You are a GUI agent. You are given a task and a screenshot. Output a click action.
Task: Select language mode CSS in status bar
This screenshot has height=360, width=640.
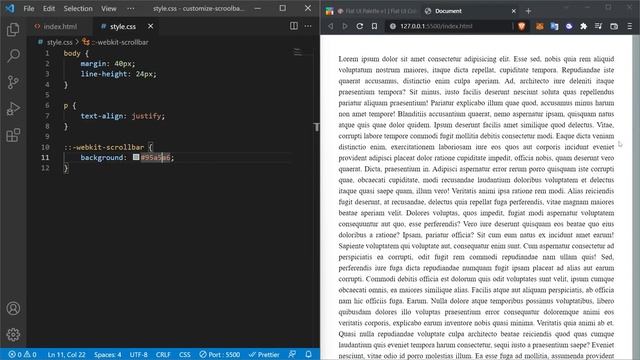pyautogui.click(x=184, y=354)
